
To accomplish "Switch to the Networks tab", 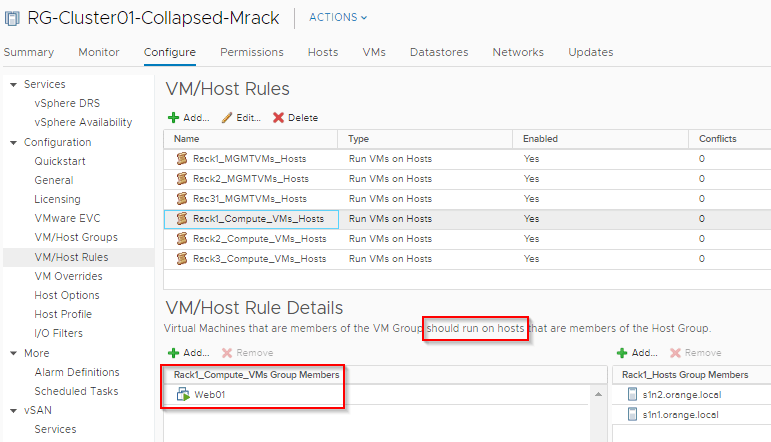I will 518,52.
